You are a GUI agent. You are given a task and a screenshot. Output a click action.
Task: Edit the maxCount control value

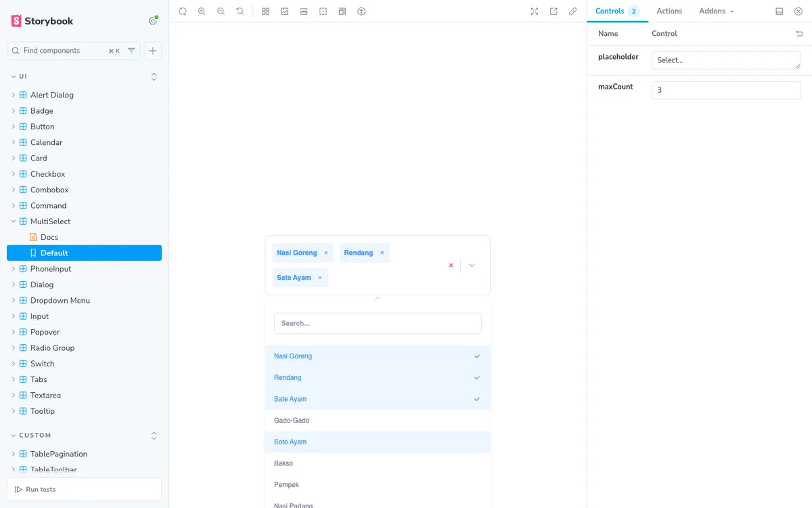[x=726, y=90]
